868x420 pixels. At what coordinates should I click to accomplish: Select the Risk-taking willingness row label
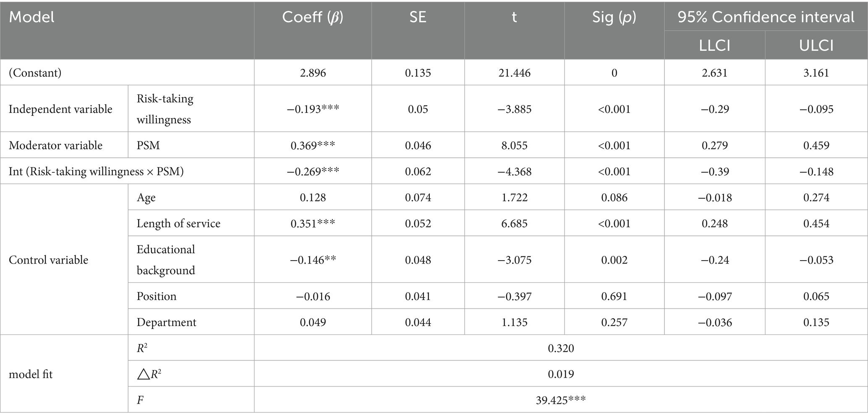coord(165,109)
